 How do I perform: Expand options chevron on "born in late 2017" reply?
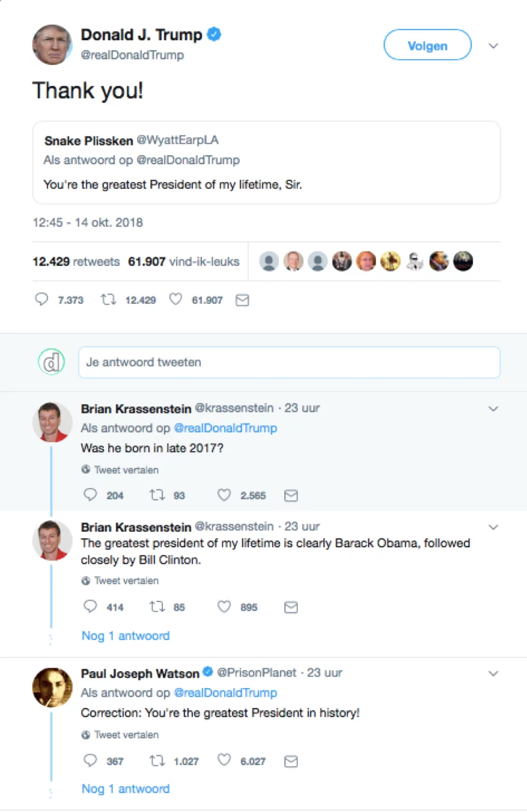493,409
